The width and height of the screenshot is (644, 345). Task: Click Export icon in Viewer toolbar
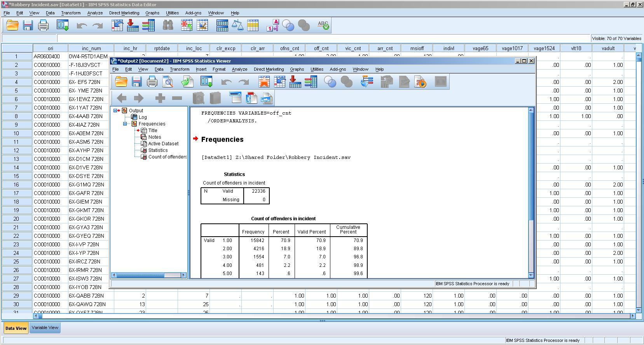point(187,82)
